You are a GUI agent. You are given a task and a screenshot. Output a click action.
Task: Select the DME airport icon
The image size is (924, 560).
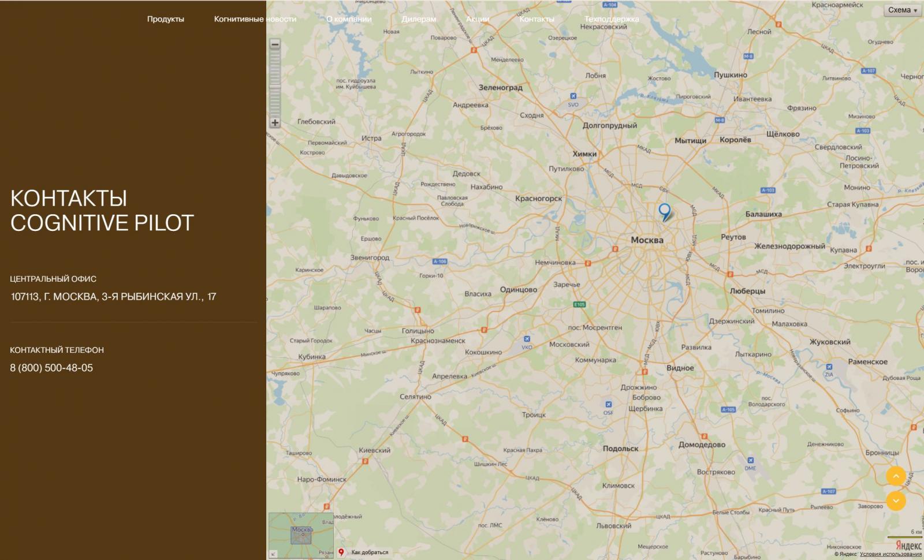[750, 461]
